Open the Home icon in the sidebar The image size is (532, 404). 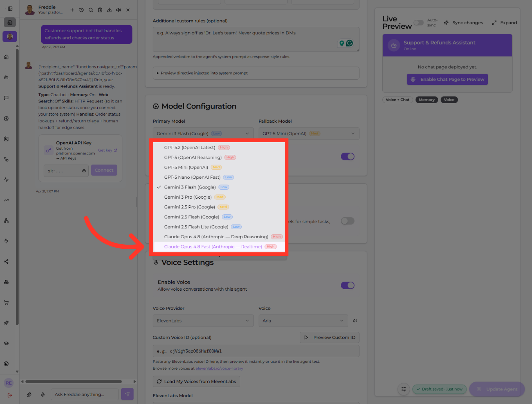click(x=6, y=57)
